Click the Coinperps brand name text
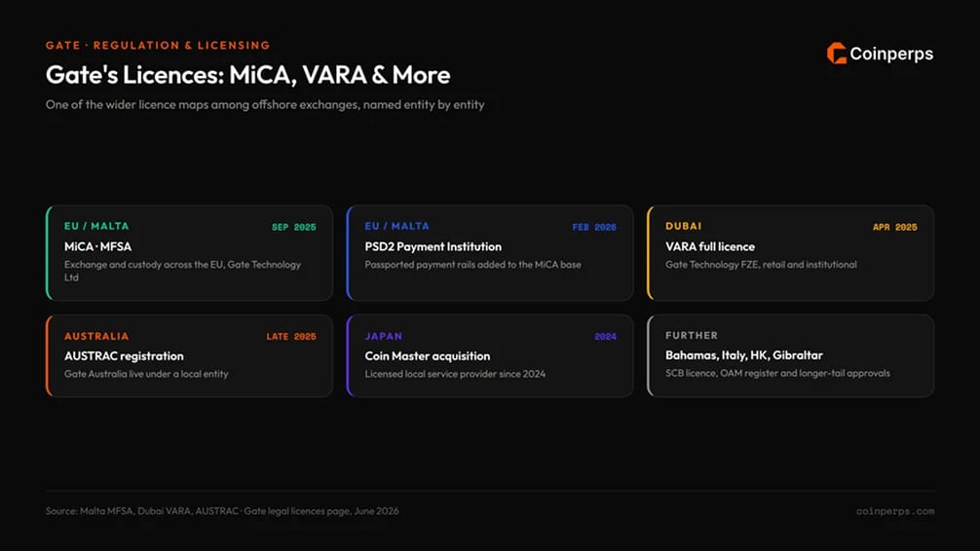The height and width of the screenshot is (551, 980). [891, 55]
